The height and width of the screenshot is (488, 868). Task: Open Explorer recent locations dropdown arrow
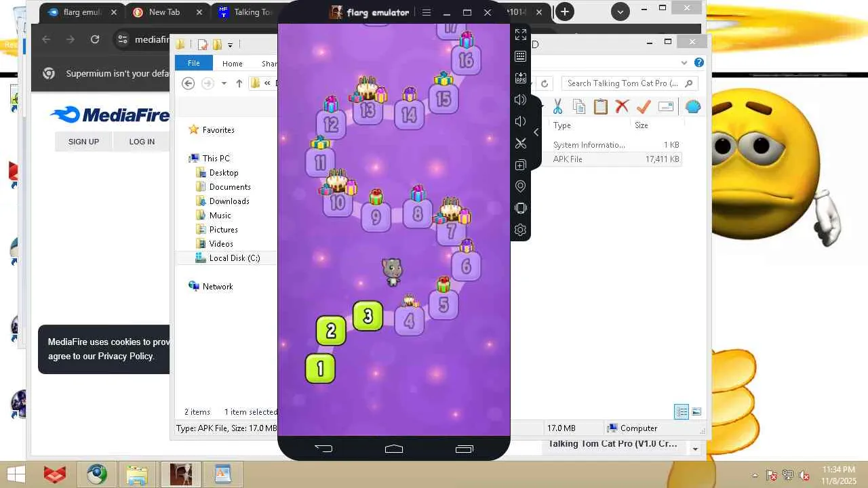click(x=224, y=83)
